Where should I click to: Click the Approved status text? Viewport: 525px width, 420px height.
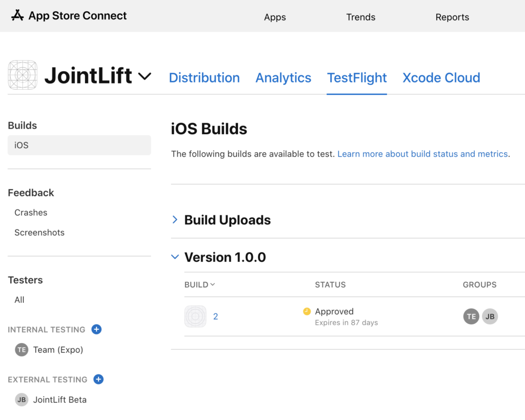(334, 311)
